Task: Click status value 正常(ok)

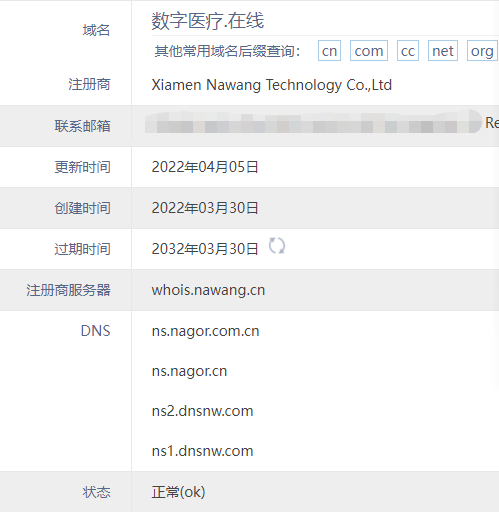Action: coord(178,492)
